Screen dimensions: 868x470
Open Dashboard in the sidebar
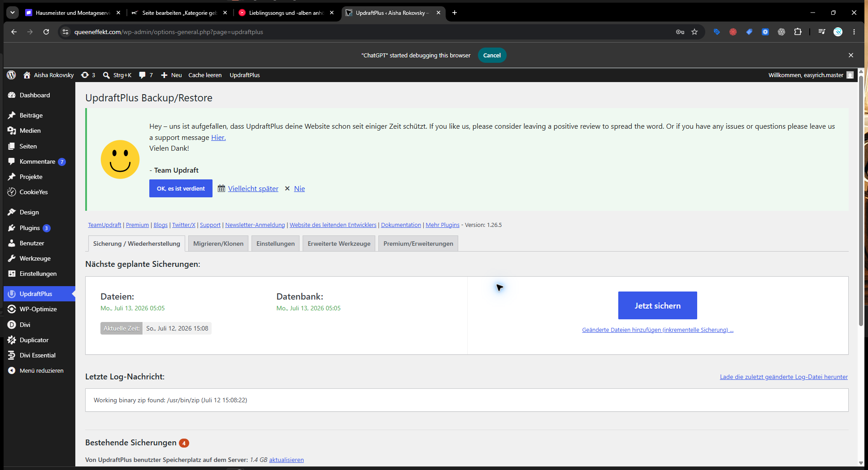[x=35, y=95]
